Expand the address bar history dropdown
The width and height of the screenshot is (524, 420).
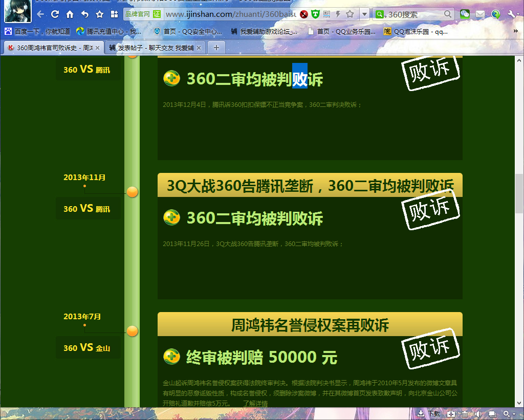[364, 14]
